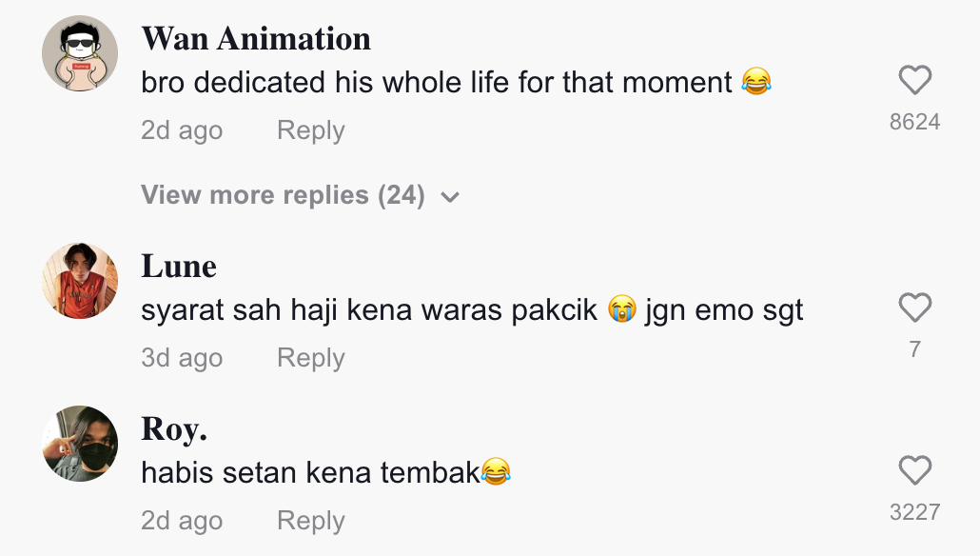Screen dimensions: 980x556
Task: Like Wan Animation's comment with the heart
Action: pos(914,81)
